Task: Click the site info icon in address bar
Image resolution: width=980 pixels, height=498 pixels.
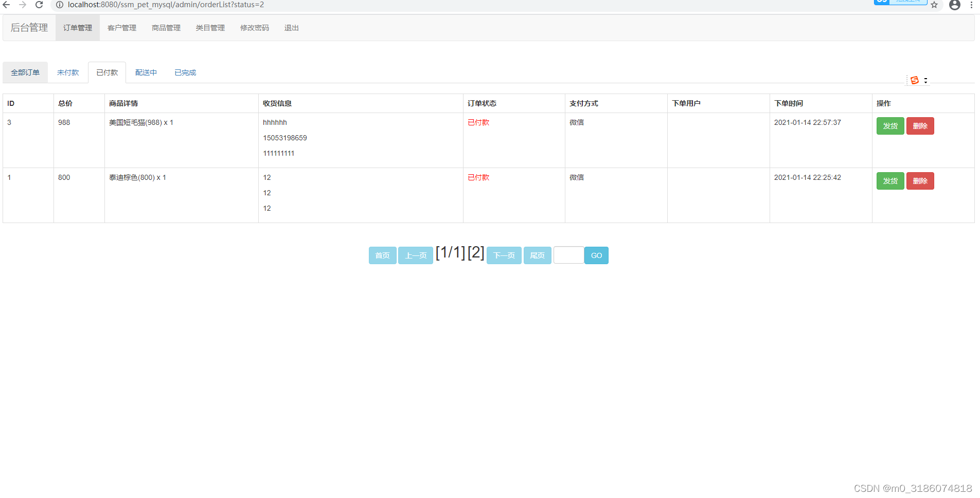Action: point(60,5)
